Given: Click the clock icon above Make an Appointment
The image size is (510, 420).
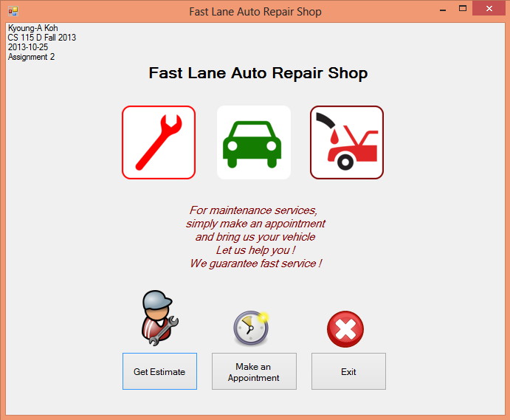Looking at the screenshot, I should pyautogui.click(x=251, y=328).
